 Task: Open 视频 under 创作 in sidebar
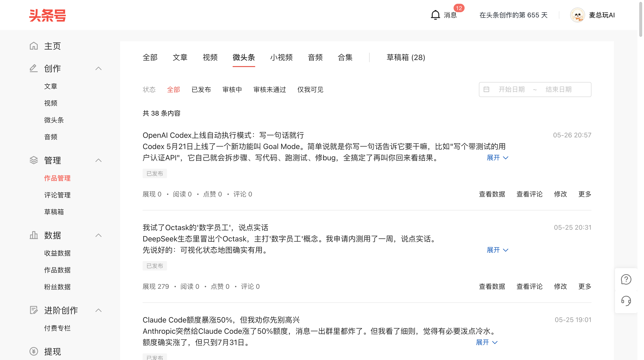tap(51, 103)
